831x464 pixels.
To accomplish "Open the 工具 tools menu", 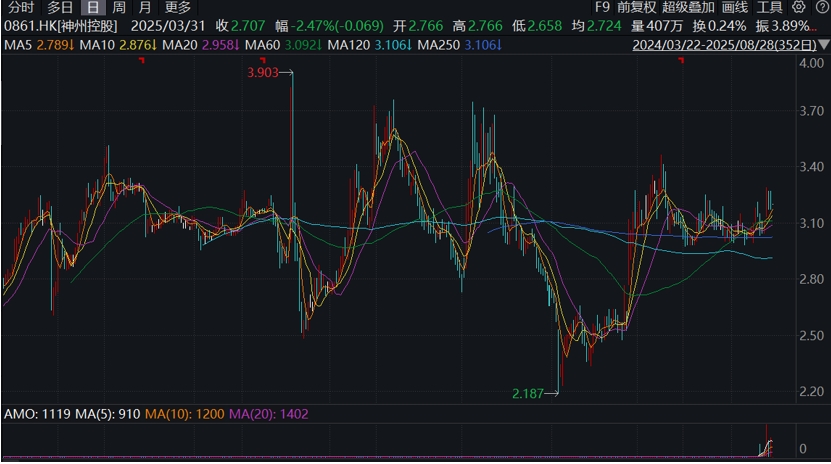I will [x=770, y=7].
